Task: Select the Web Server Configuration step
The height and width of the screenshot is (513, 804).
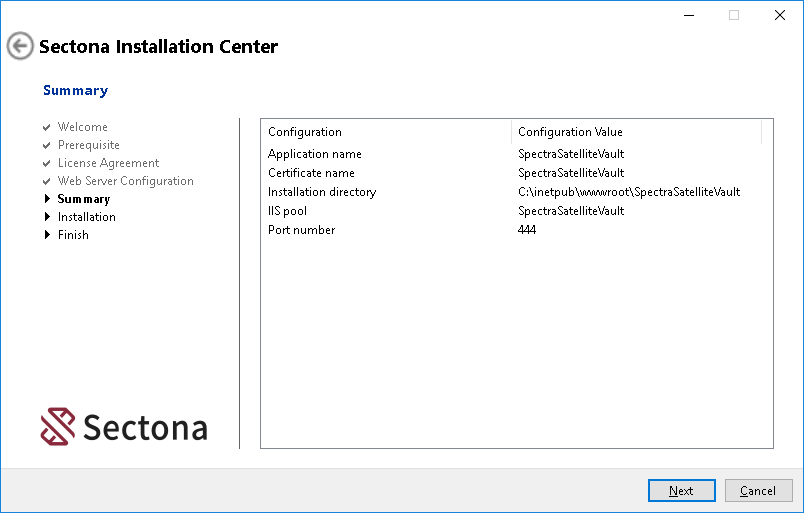Action: pos(125,181)
